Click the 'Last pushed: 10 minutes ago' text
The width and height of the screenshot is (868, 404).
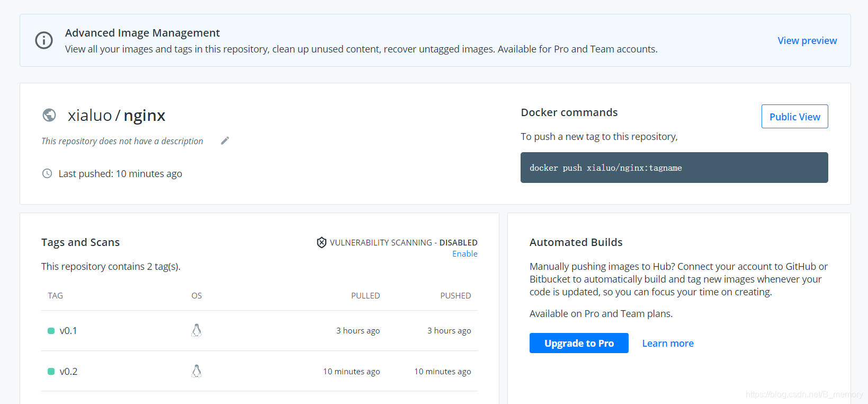(120, 174)
